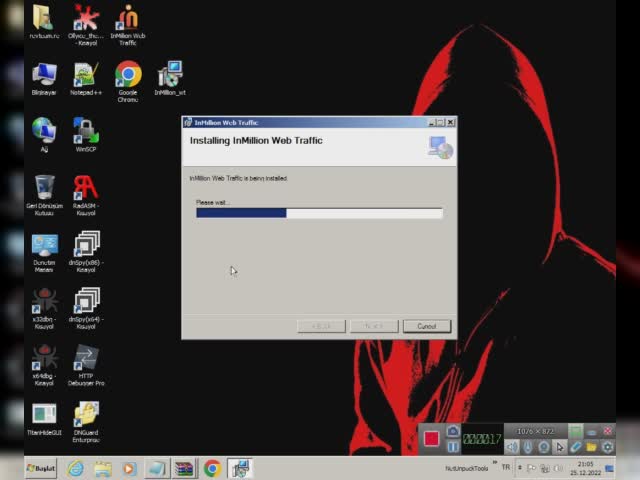Click the recorder elapsed time display
Viewport: 640px width, 480px height.
tap(482, 439)
